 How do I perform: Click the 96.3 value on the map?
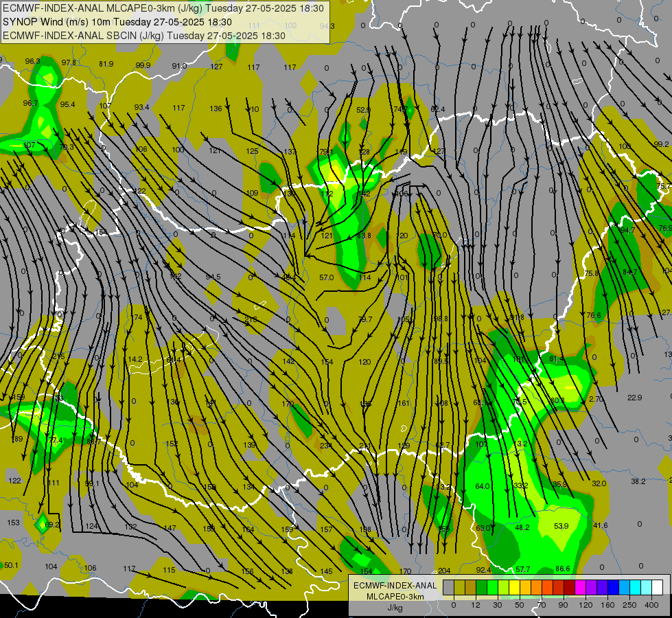[32, 61]
